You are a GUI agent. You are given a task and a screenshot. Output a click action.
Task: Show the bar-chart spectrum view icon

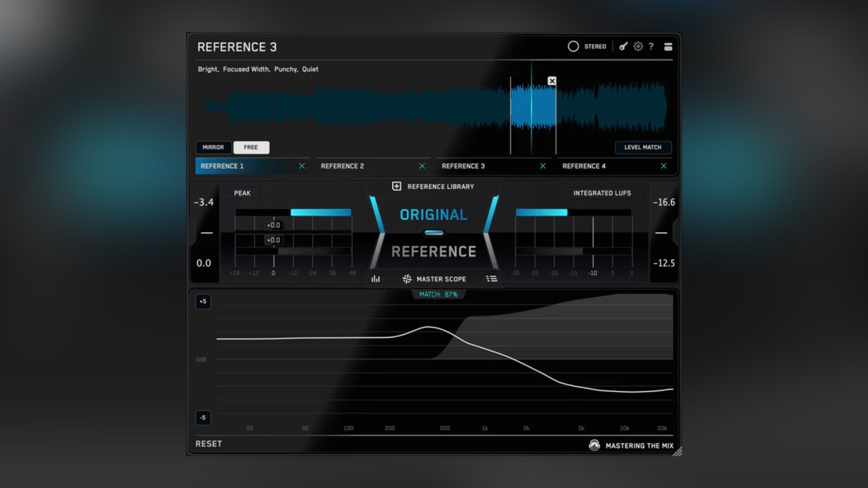[376, 279]
